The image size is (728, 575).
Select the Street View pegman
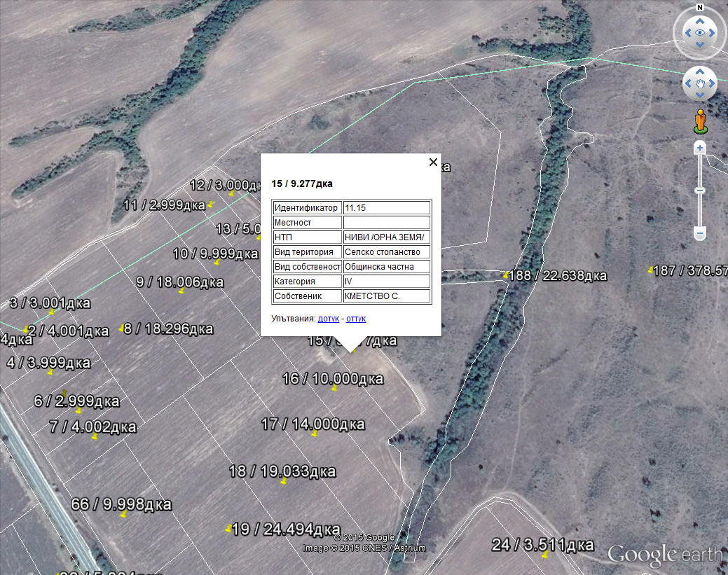(x=699, y=121)
